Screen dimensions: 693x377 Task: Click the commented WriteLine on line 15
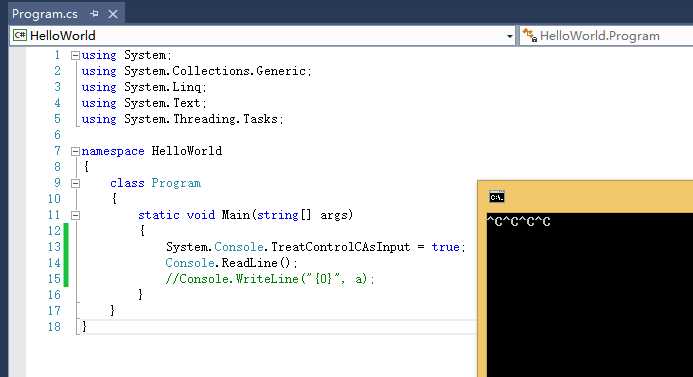click(270, 279)
